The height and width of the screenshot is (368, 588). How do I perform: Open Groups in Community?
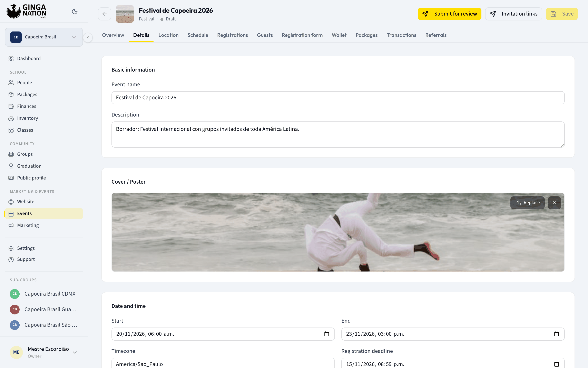pos(44,154)
